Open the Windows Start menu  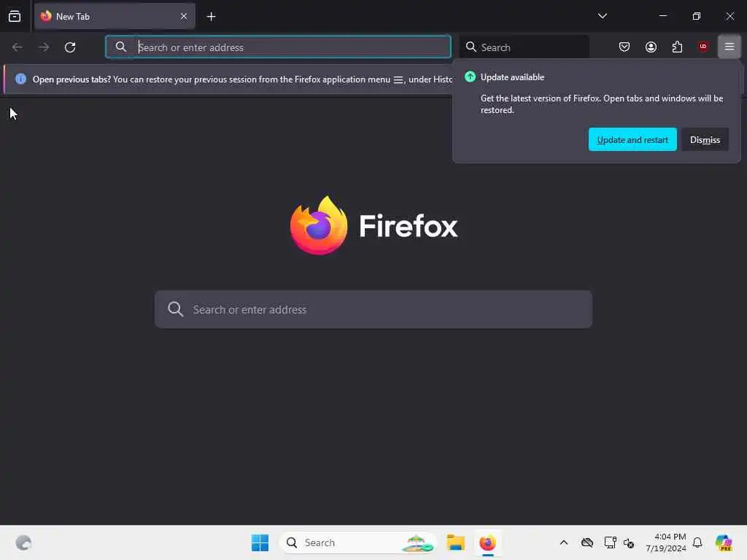pyautogui.click(x=260, y=542)
